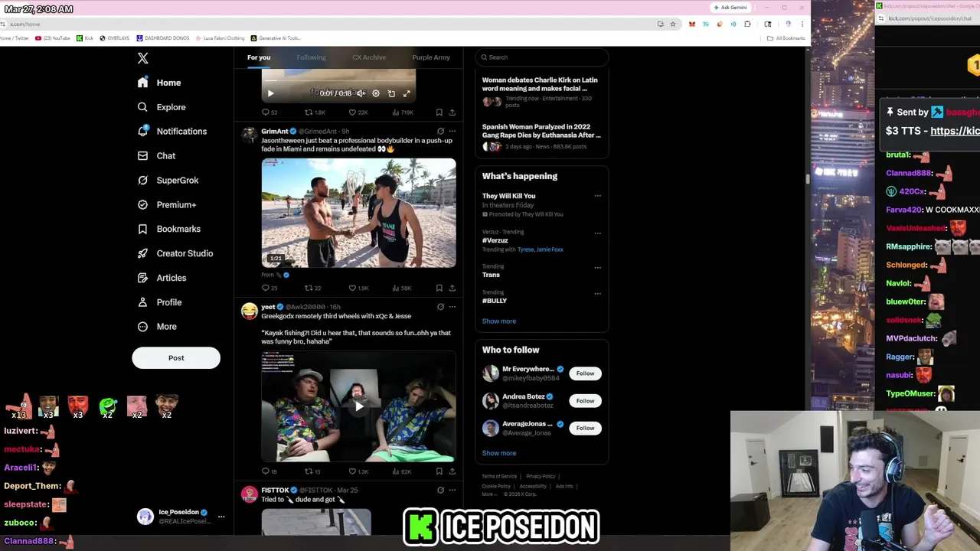Toggle fullscreen on top video
Screen dimensions: 980x551
pos(407,93)
